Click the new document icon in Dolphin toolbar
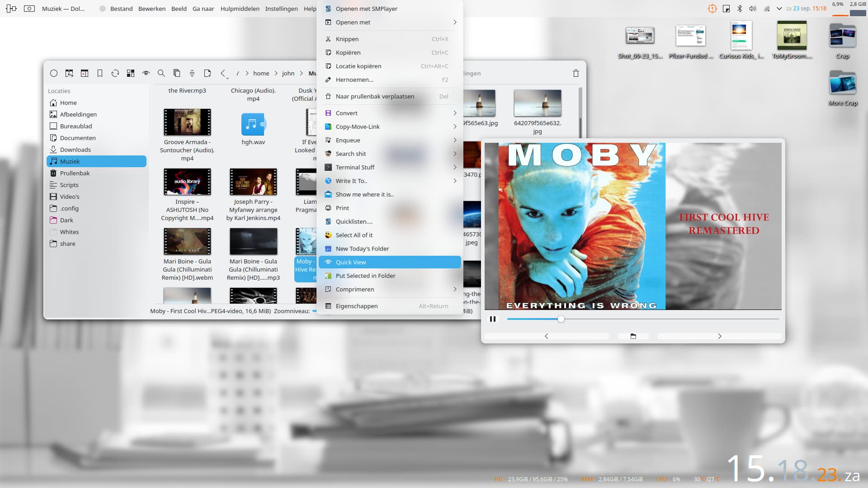The height and width of the screenshot is (488, 868). pyautogui.click(x=208, y=73)
